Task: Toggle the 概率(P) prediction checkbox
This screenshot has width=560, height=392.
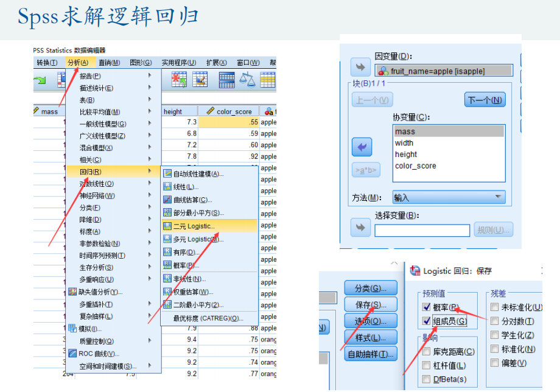Action: (426, 307)
